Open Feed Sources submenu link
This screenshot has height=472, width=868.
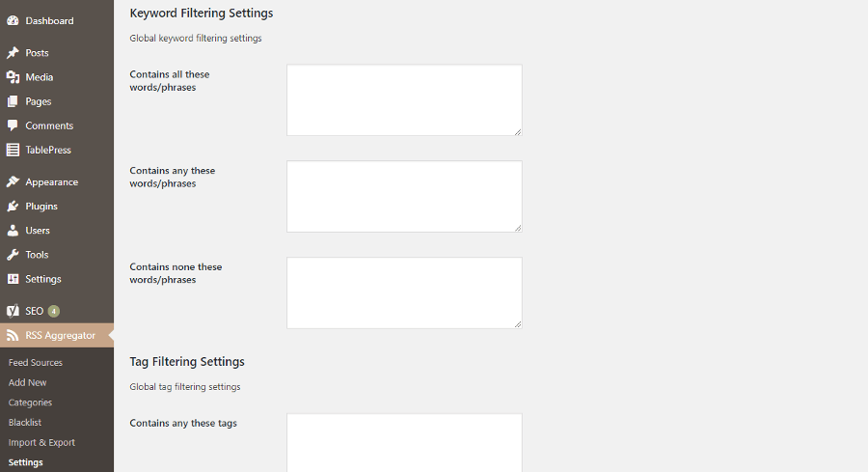(36, 363)
